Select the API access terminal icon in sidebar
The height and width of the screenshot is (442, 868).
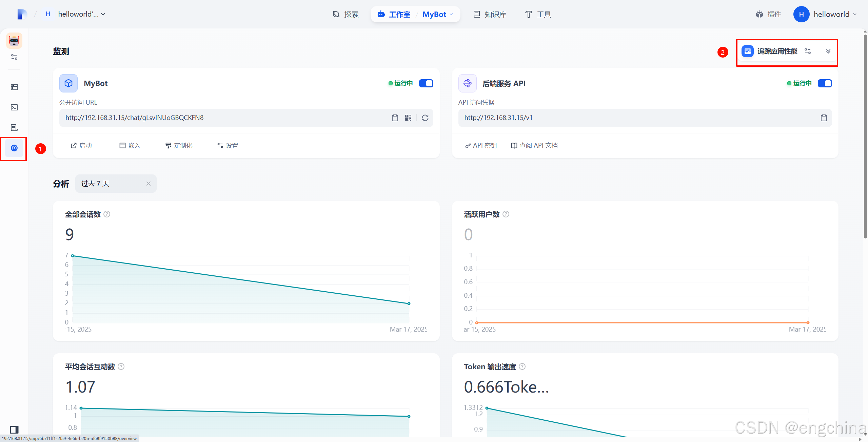[14, 107]
